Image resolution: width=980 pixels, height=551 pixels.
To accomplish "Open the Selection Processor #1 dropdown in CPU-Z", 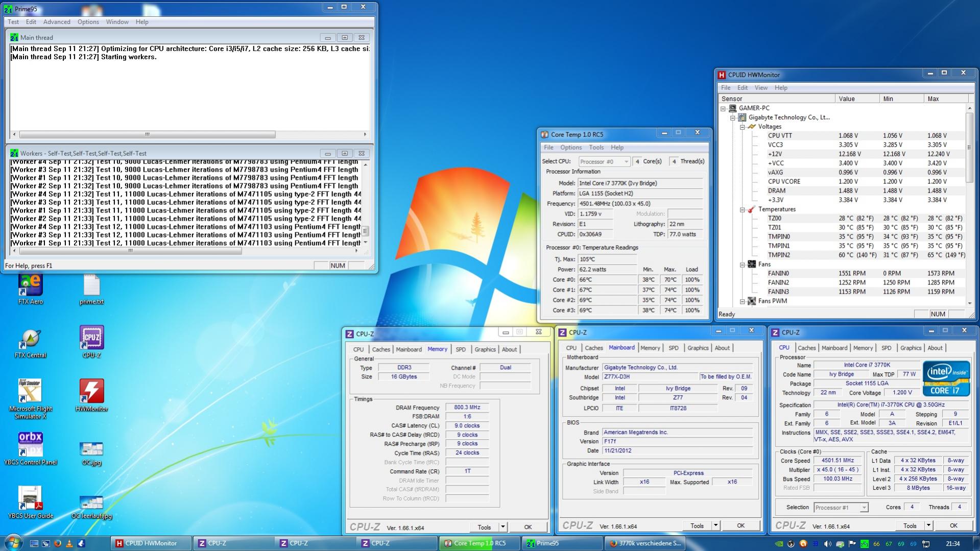I will tap(841, 508).
